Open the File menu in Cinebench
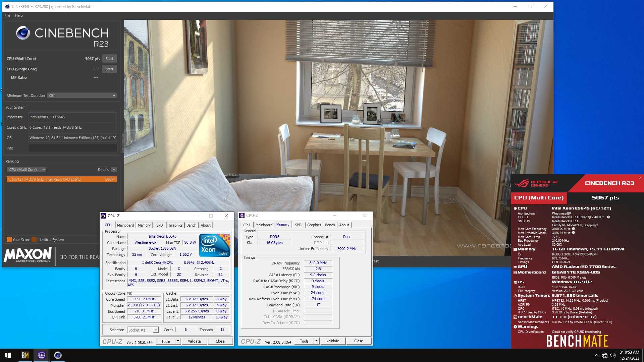The image size is (644, 362). click(7, 15)
